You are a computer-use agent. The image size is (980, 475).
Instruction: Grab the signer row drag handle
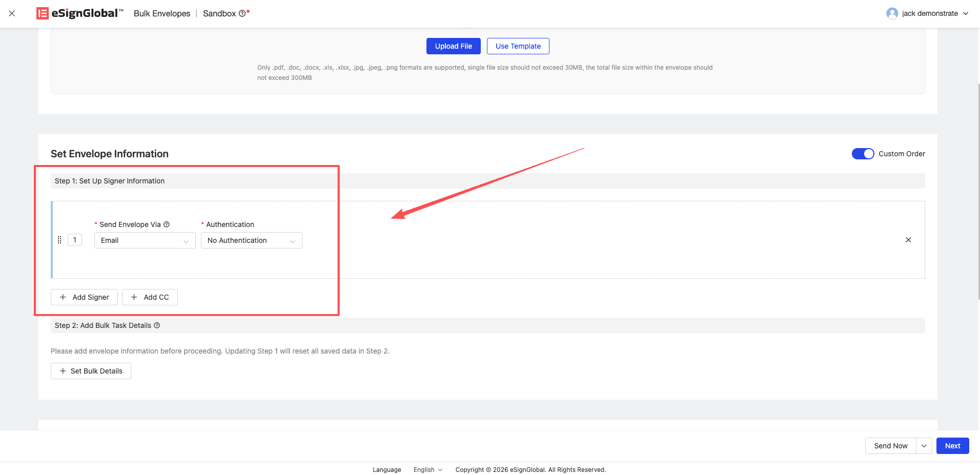pyautogui.click(x=59, y=240)
